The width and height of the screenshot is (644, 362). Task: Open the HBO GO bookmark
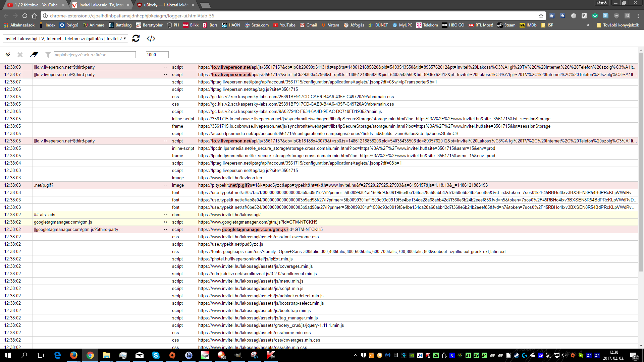453,25
